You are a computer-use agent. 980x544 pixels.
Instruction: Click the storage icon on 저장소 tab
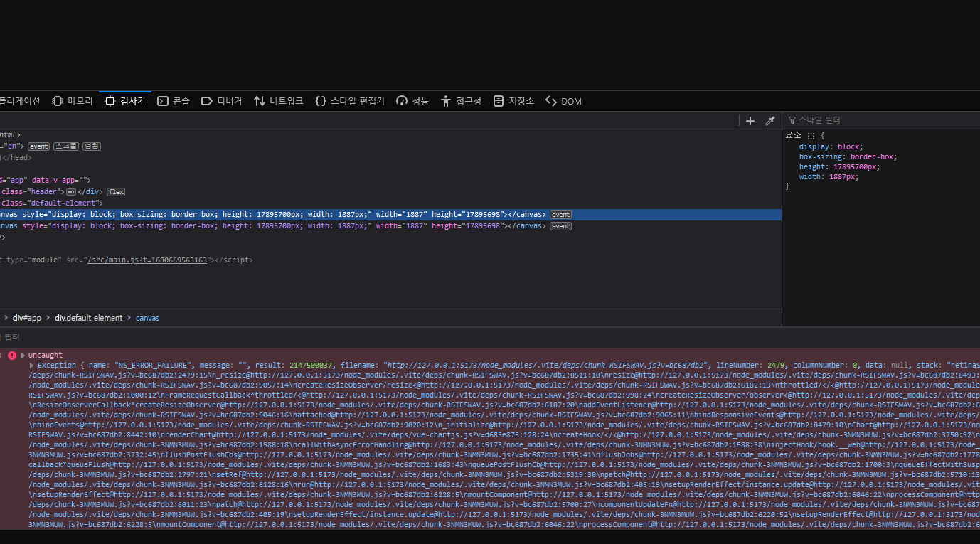[499, 101]
